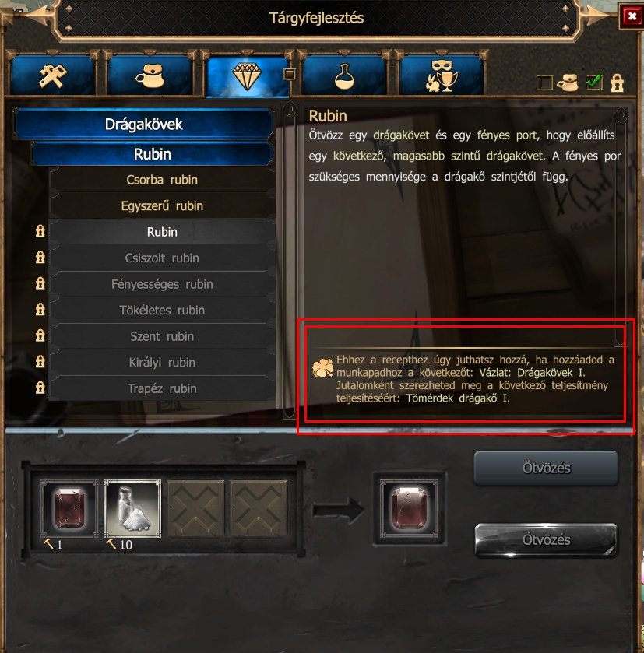Viewport: 644px width, 653px height.
Task: Open the mask and trophy tab
Action: tap(442, 75)
